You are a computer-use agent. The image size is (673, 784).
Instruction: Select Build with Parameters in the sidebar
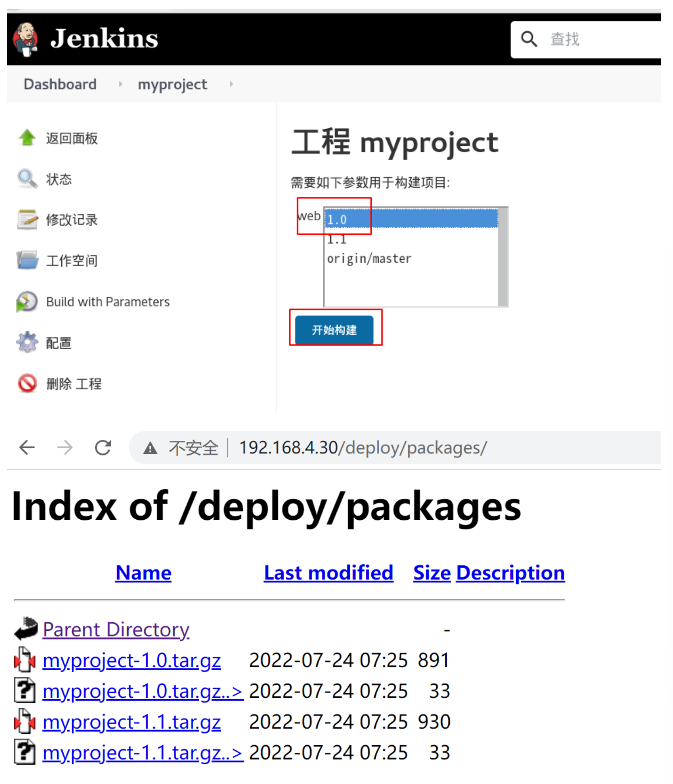(x=108, y=302)
